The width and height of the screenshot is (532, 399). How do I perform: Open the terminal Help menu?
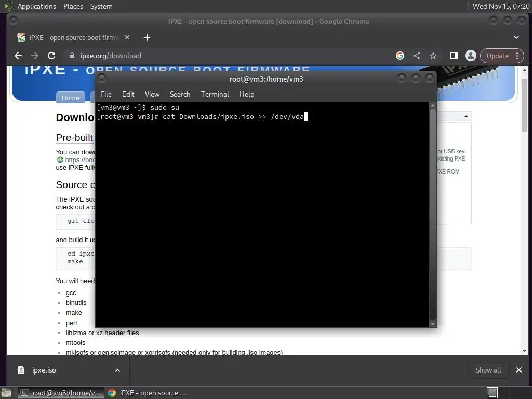point(247,95)
